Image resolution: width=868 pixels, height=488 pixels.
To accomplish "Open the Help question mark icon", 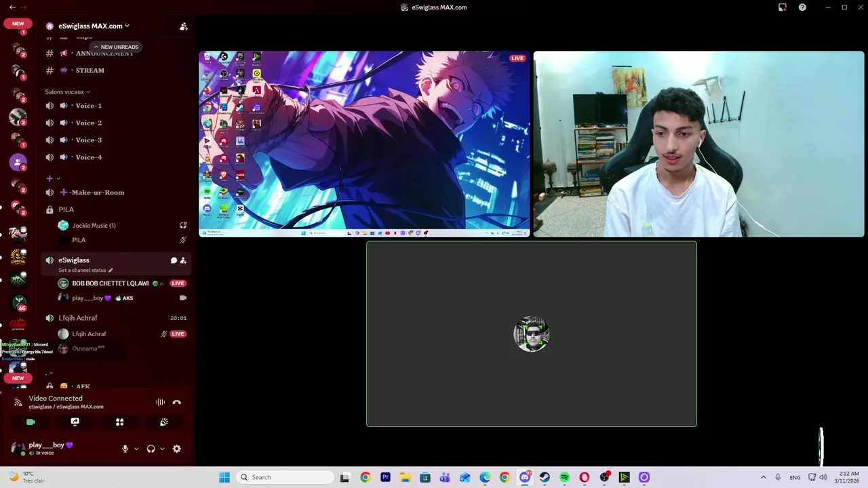I will [x=802, y=7].
